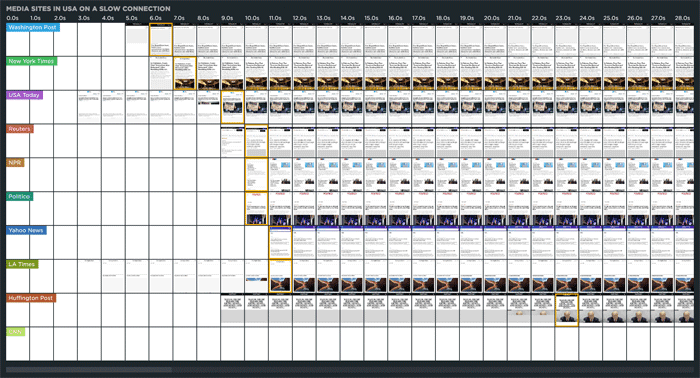Open highlighted USA Today frame at 9.0s
Image resolution: width=700 pixels, height=378 pixels.
233,107
